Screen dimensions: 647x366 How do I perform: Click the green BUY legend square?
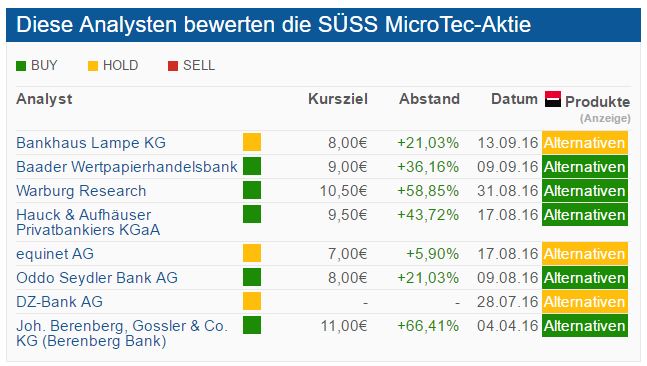point(21,66)
